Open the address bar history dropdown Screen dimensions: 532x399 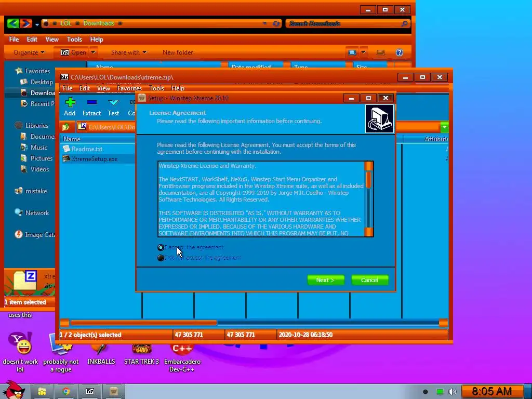pos(264,23)
